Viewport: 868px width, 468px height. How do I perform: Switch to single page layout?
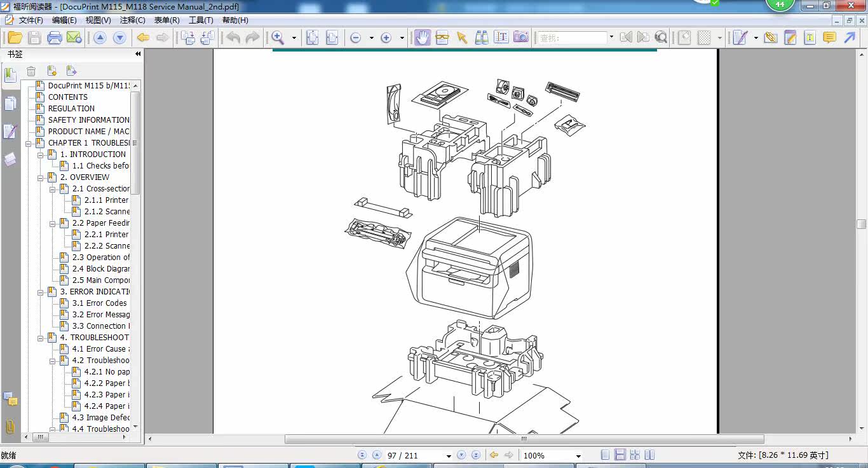click(605, 455)
